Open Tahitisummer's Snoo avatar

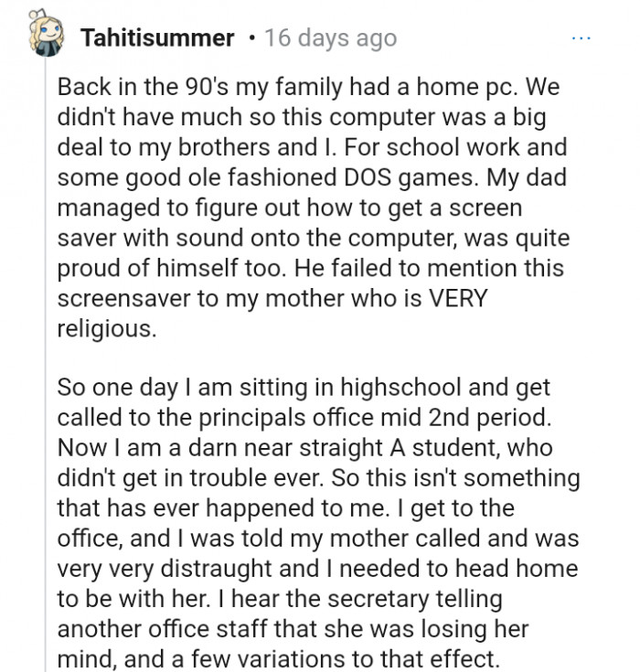[46, 34]
